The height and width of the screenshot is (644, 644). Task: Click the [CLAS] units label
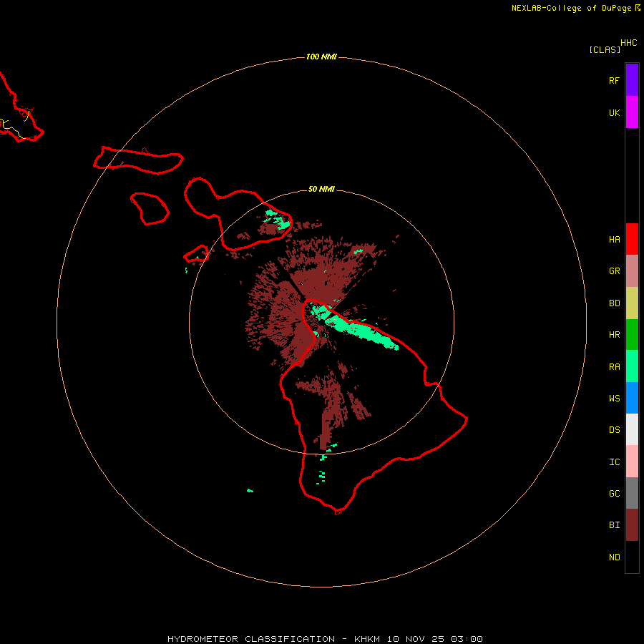pos(605,49)
